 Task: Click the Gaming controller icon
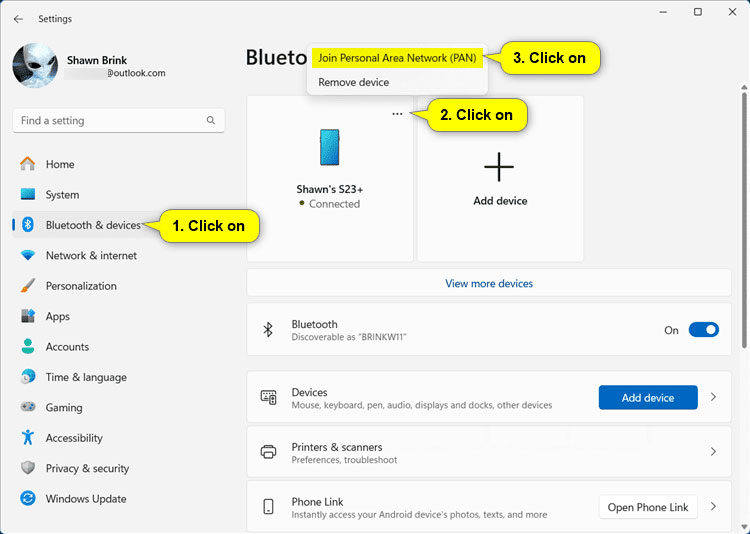click(x=28, y=407)
